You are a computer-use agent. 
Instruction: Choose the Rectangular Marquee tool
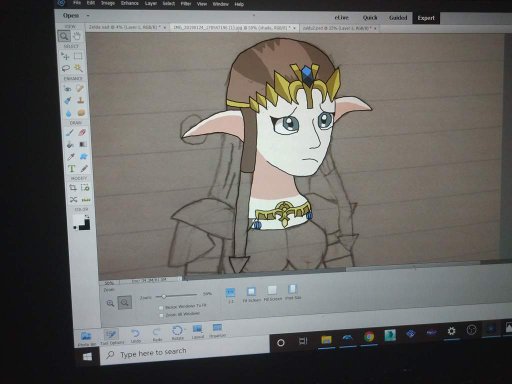[78, 56]
